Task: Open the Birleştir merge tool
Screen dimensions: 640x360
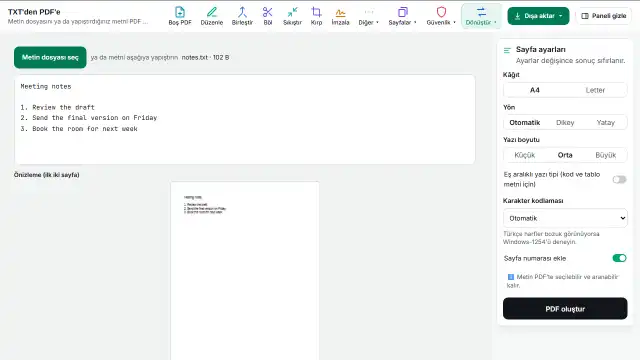Action: [242, 16]
